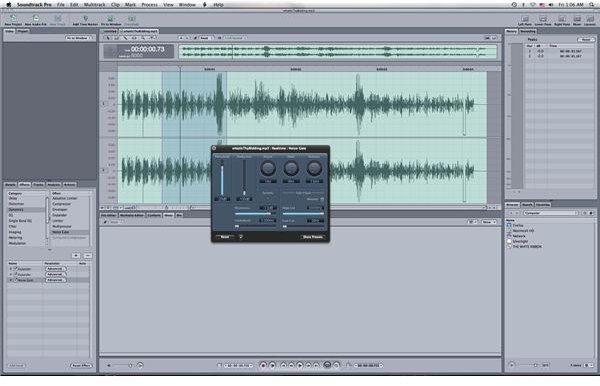Screen dimensions: 600x386
Task: Click the Left Pane toolbar icon
Action: [x=525, y=18]
